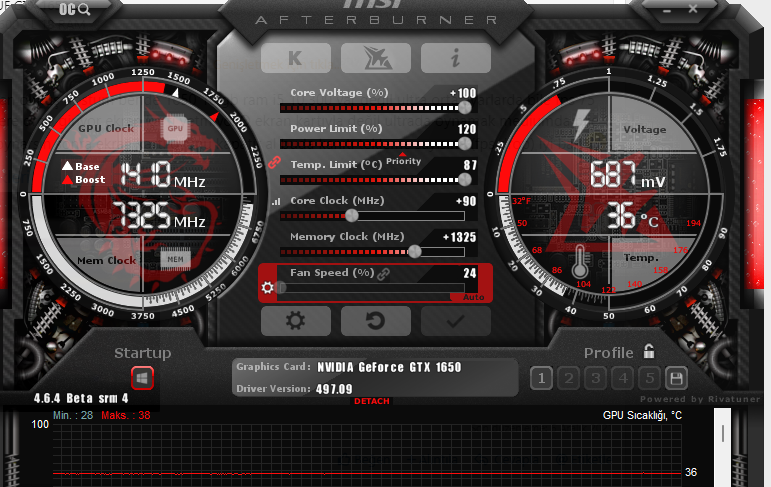Click the driver version 497.09 text
Screen dimensions: 771x487
334,389
